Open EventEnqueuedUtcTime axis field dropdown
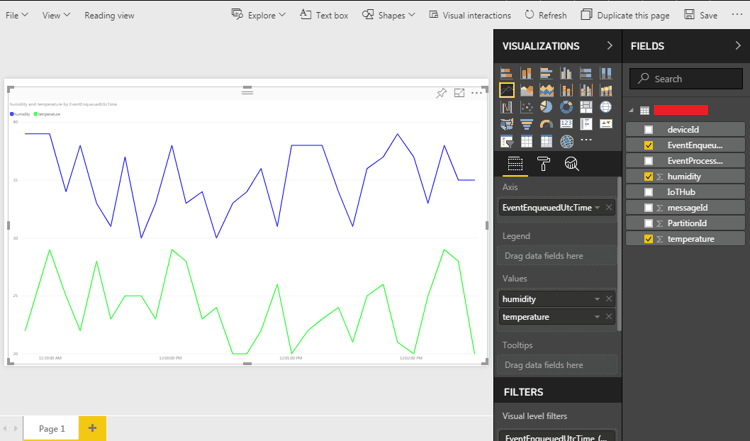The height and width of the screenshot is (441, 750). point(597,208)
